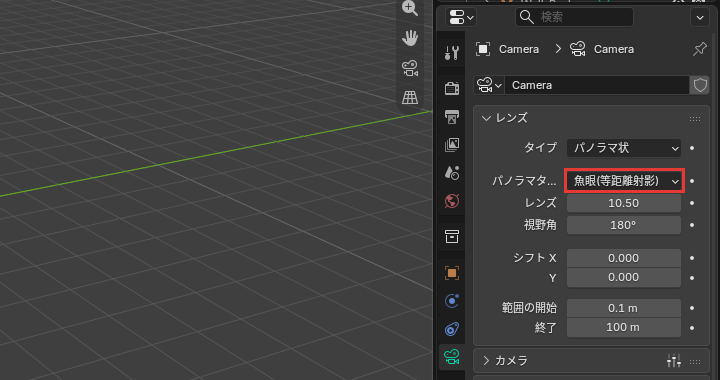
Task: Click the animate dot beside レンズ value
Action: coord(692,203)
